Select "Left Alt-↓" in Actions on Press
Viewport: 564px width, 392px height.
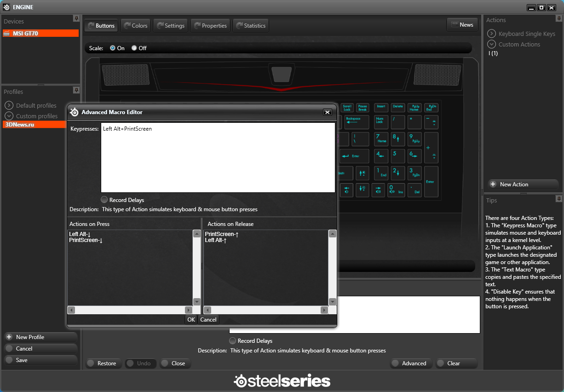(80, 234)
